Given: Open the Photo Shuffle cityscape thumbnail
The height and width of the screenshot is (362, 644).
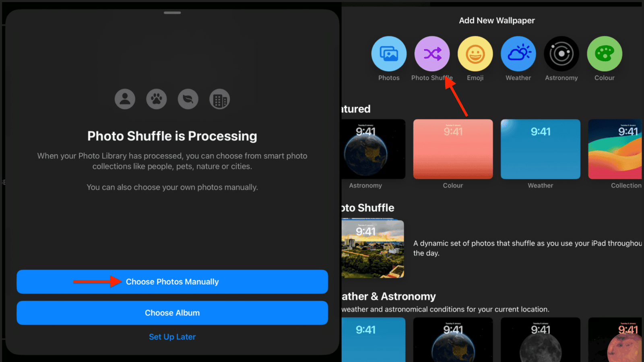Looking at the screenshot, I should point(373,248).
